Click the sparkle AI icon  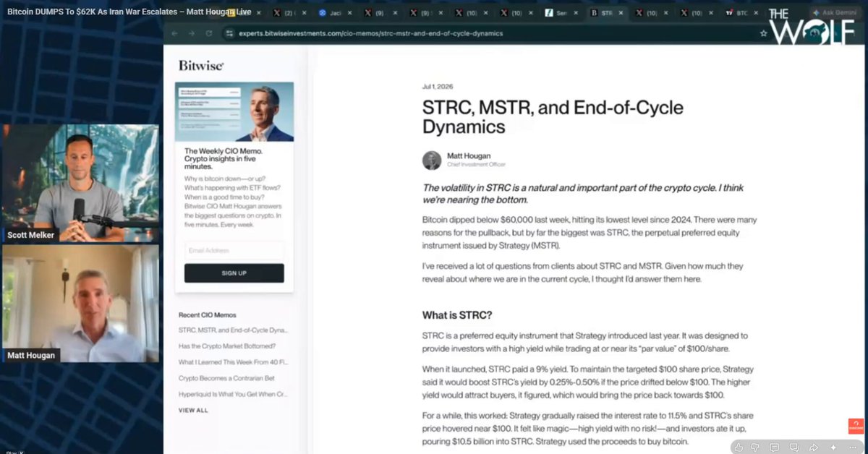tap(833, 447)
